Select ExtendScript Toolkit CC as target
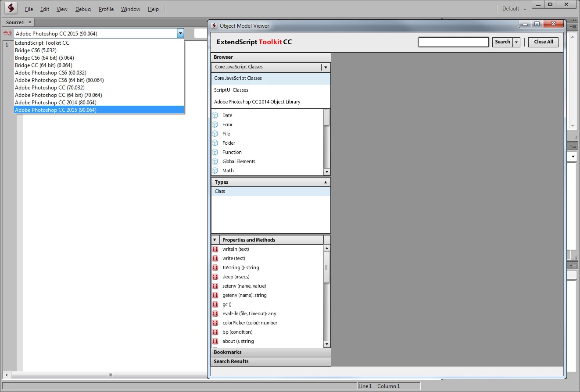 tap(99, 43)
